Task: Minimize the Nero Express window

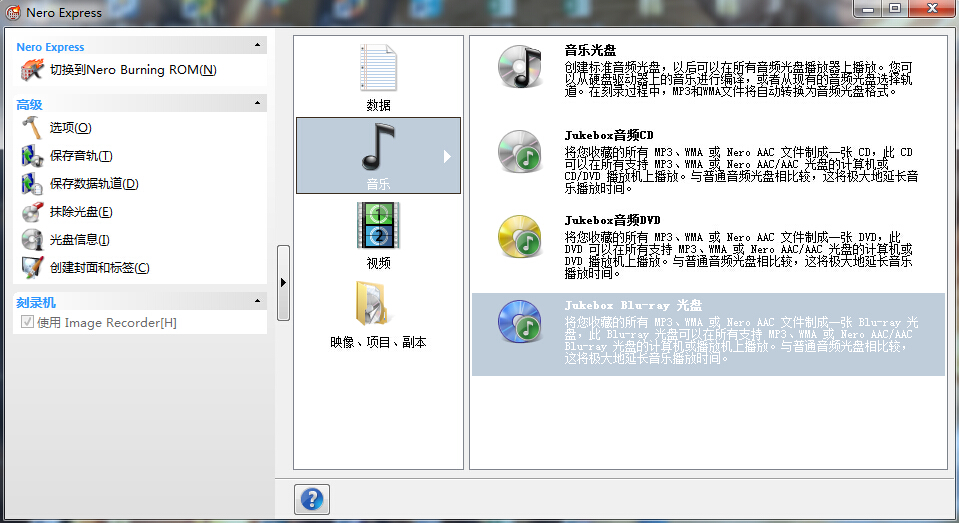Action: (x=868, y=9)
